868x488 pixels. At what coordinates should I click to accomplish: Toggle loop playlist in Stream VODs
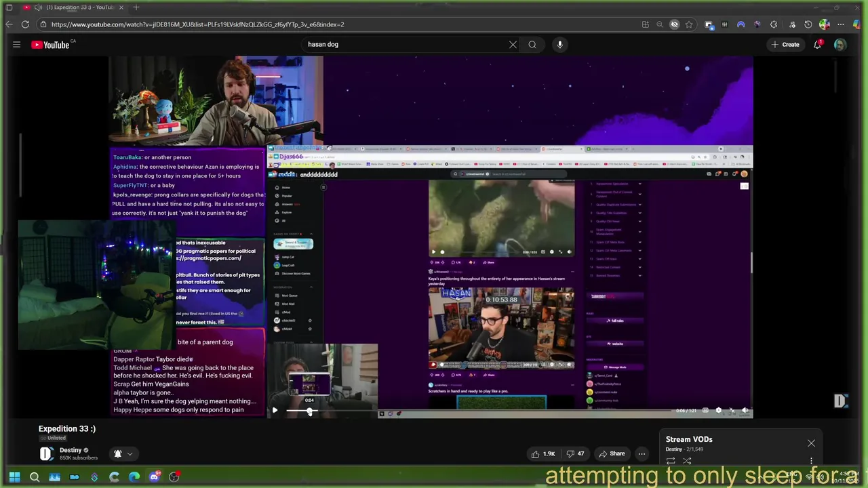click(670, 462)
